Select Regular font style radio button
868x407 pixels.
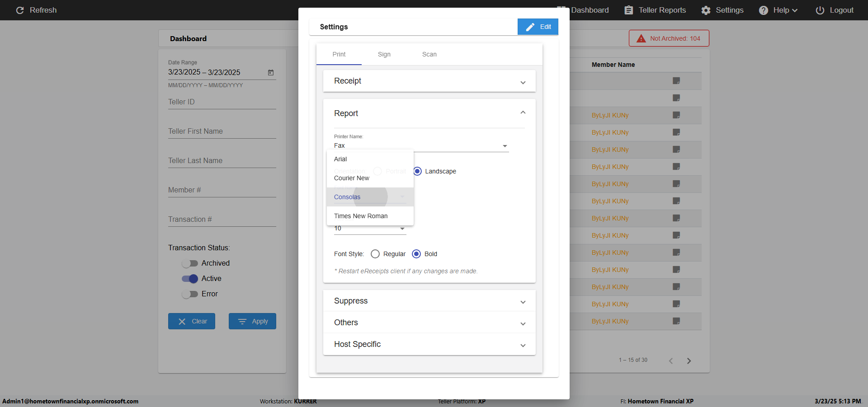pyautogui.click(x=375, y=254)
